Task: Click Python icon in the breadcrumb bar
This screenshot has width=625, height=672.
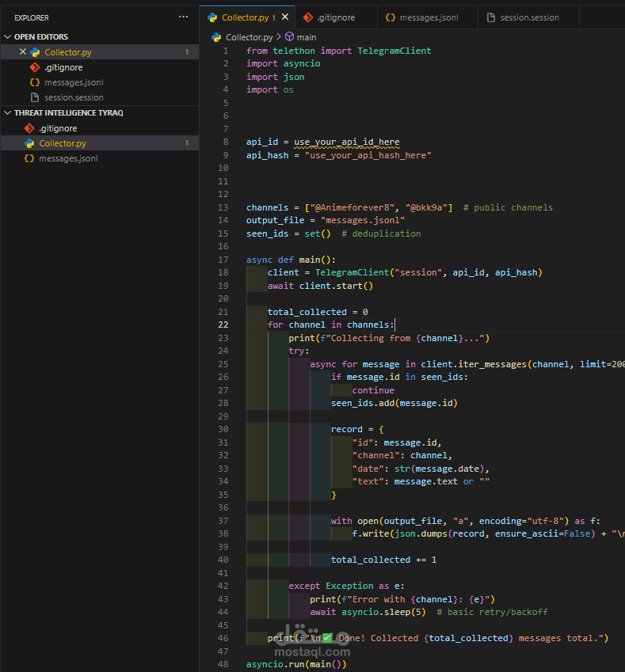Action: [x=216, y=37]
